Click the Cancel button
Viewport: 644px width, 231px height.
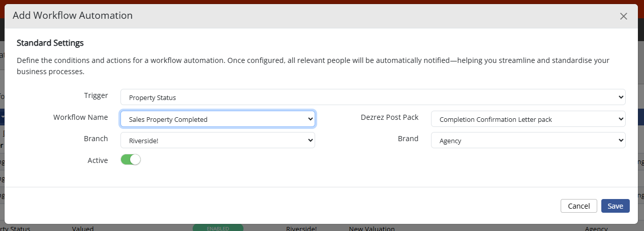coord(578,206)
